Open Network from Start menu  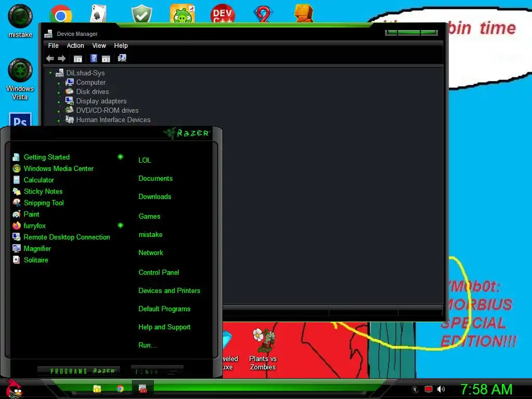click(x=151, y=253)
